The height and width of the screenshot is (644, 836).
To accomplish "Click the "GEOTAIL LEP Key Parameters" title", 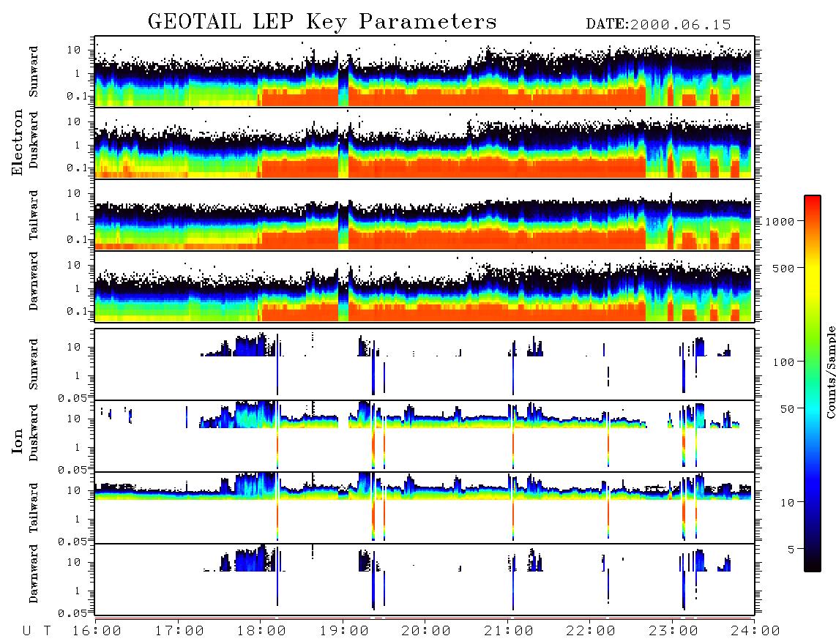I will click(x=322, y=22).
